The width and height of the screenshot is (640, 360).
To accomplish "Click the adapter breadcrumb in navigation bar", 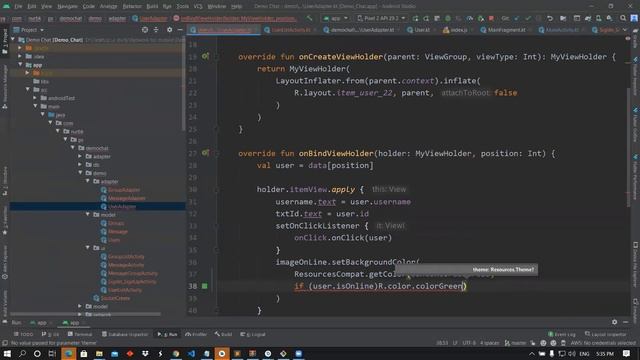I will [117, 18].
